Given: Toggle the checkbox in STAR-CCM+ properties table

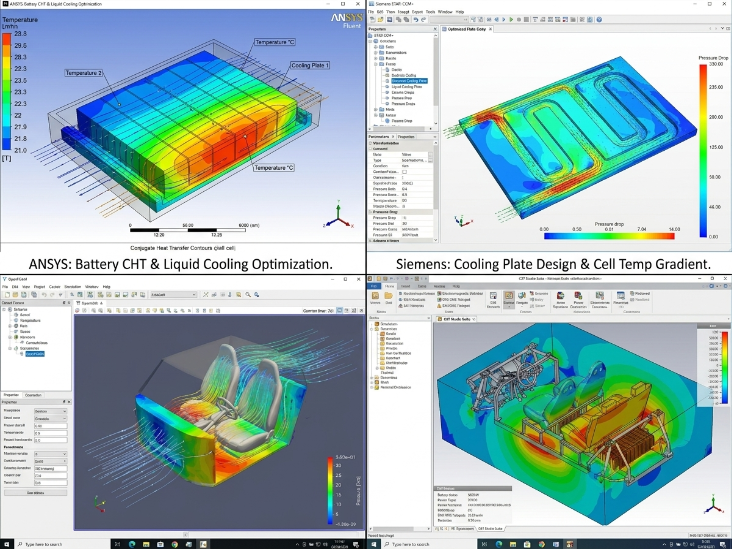Looking at the screenshot, I should pyautogui.click(x=404, y=172).
